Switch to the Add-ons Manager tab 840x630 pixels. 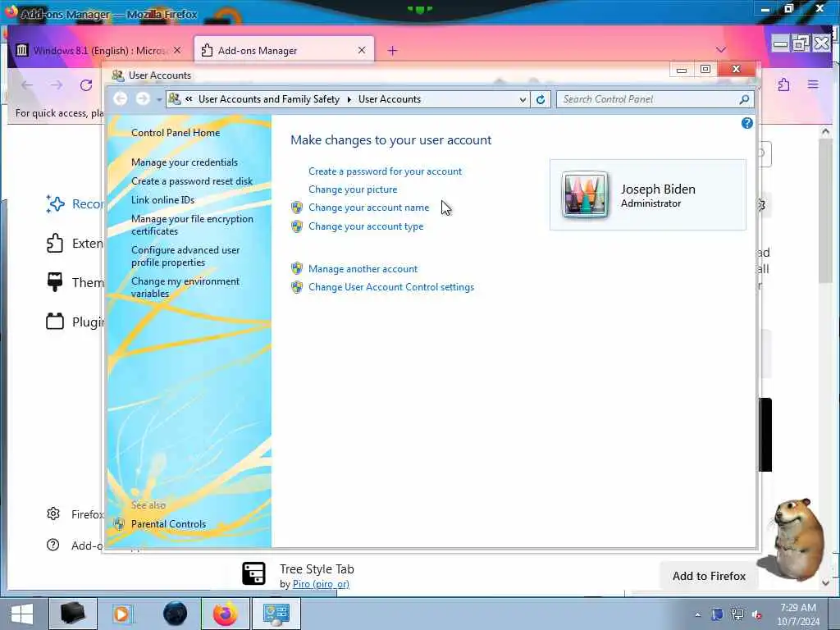(x=284, y=50)
